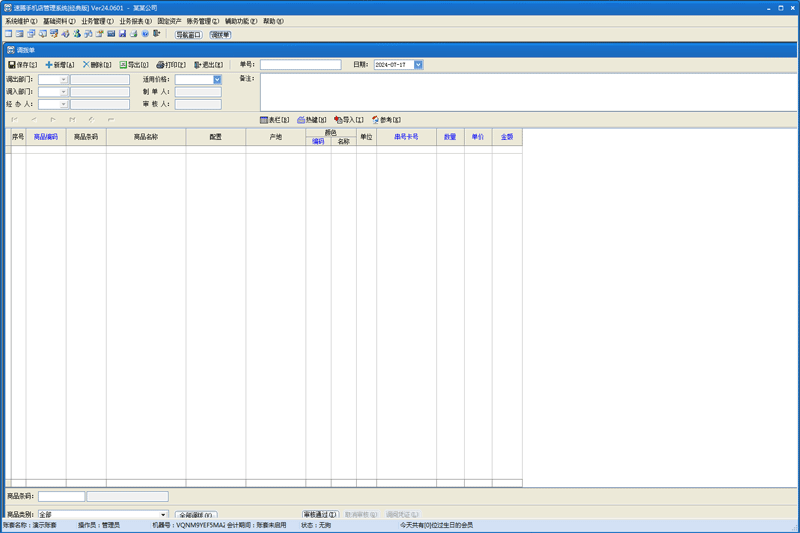Click the 参考 reference icon

point(376,120)
